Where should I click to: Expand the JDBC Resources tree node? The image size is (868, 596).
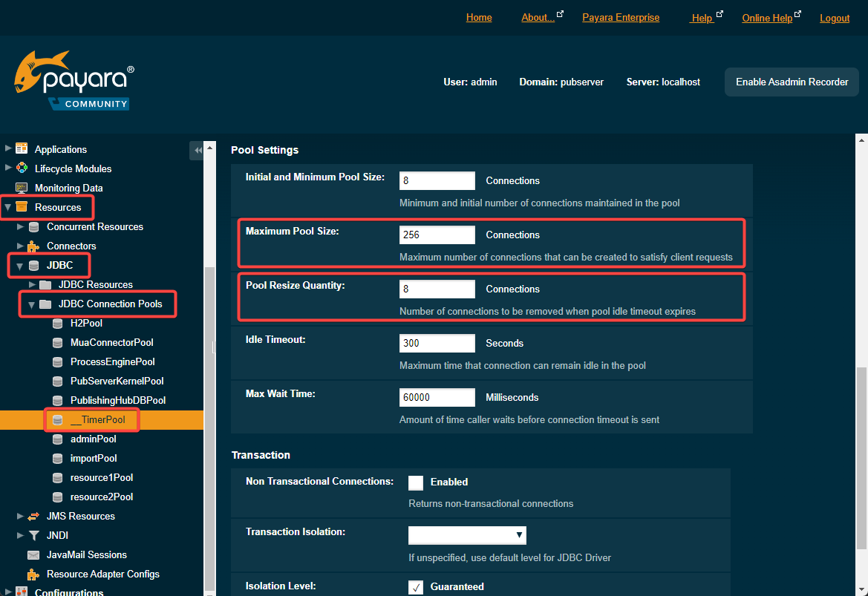click(x=32, y=284)
